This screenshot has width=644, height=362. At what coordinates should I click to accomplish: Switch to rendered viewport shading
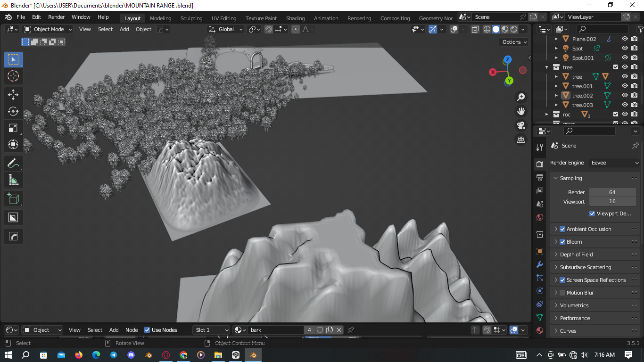point(514,29)
